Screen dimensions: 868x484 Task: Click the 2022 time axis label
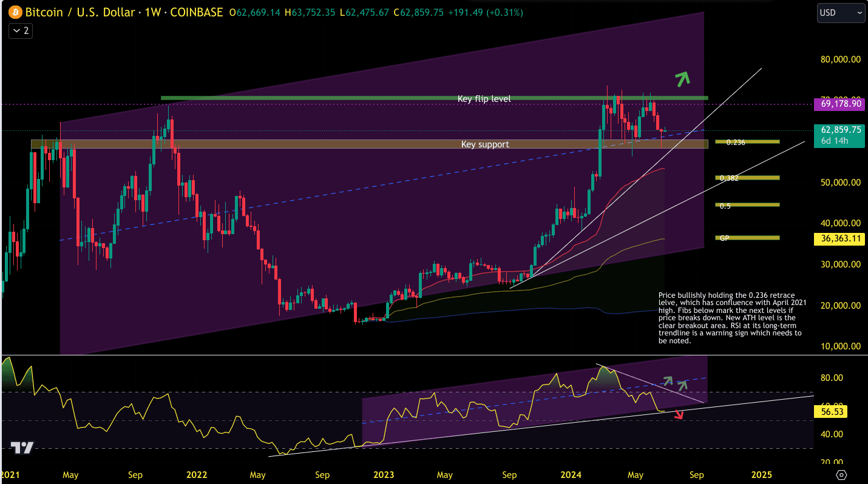(197, 475)
